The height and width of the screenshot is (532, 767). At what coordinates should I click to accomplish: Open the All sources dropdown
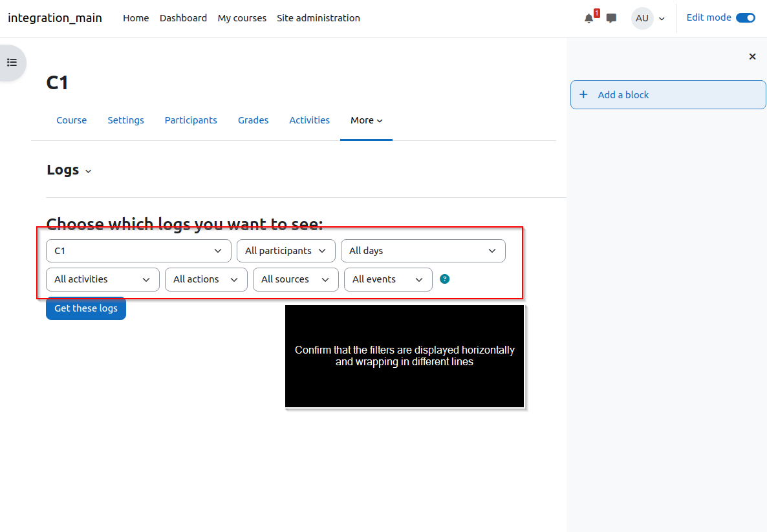click(296, 279)
